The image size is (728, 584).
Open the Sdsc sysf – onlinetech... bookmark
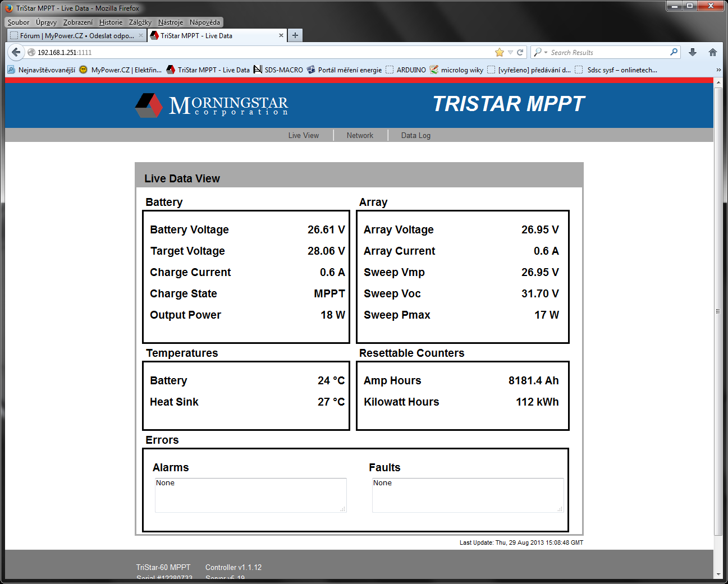tap(616, 70)
